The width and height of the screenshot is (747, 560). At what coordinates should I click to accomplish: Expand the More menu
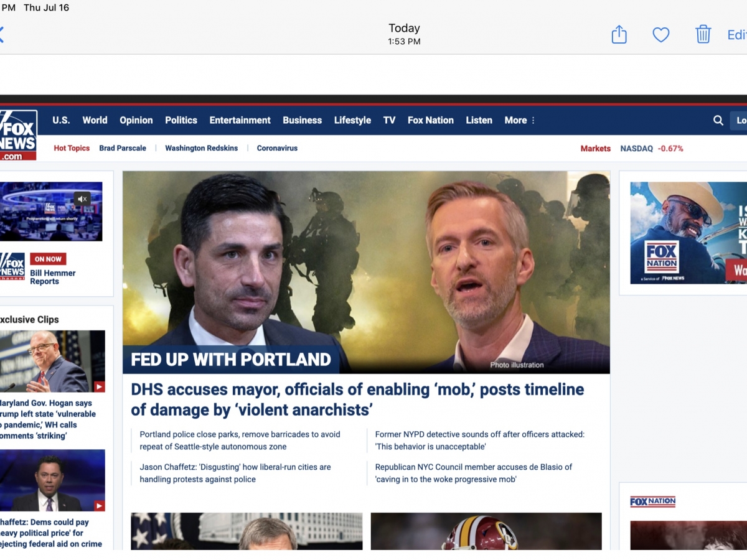(x=520, y=120)
